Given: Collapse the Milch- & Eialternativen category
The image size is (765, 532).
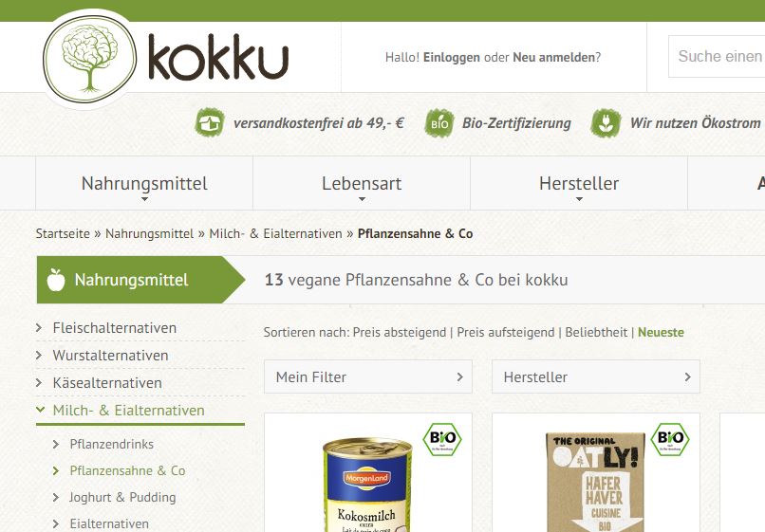Looking at the screenshot, I should coord(129,411).
